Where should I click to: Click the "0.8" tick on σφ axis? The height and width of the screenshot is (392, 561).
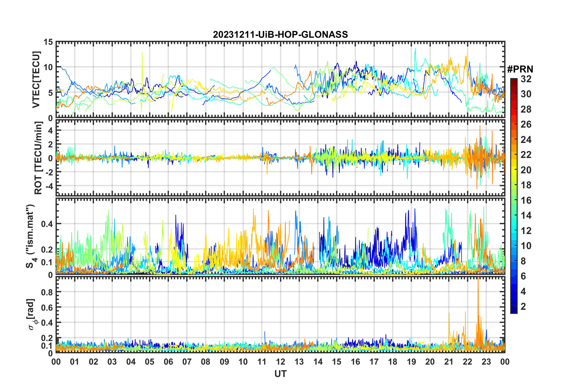coord(47,292)
